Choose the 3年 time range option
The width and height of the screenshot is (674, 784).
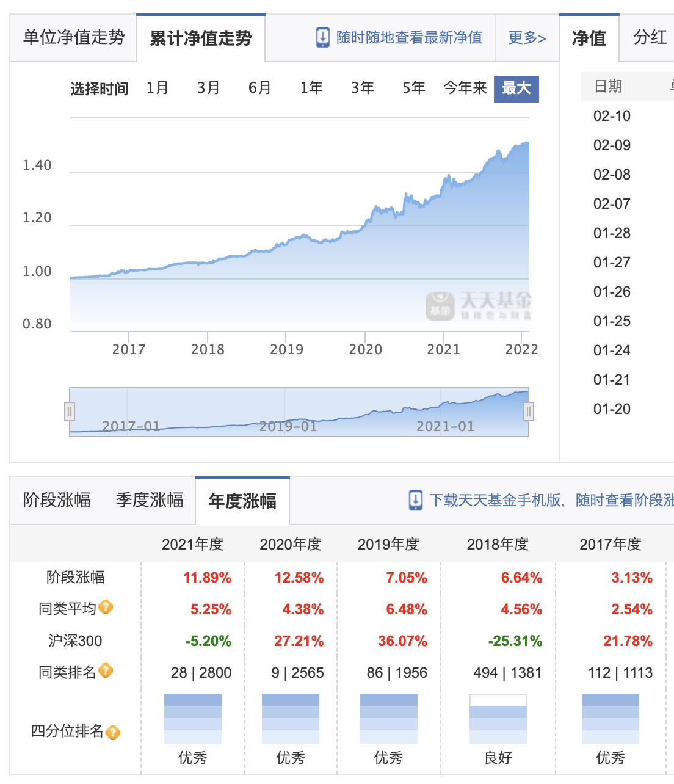click(362, 88)
